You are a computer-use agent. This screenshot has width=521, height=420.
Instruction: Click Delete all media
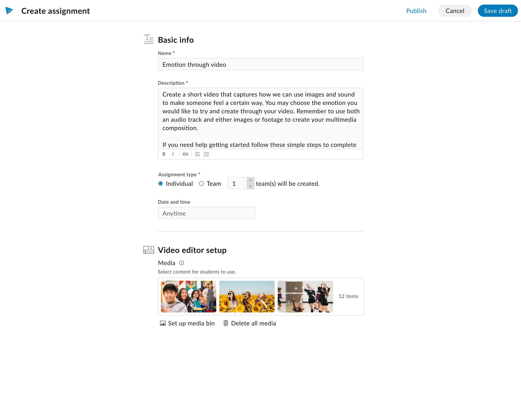[x=250, y=323]
